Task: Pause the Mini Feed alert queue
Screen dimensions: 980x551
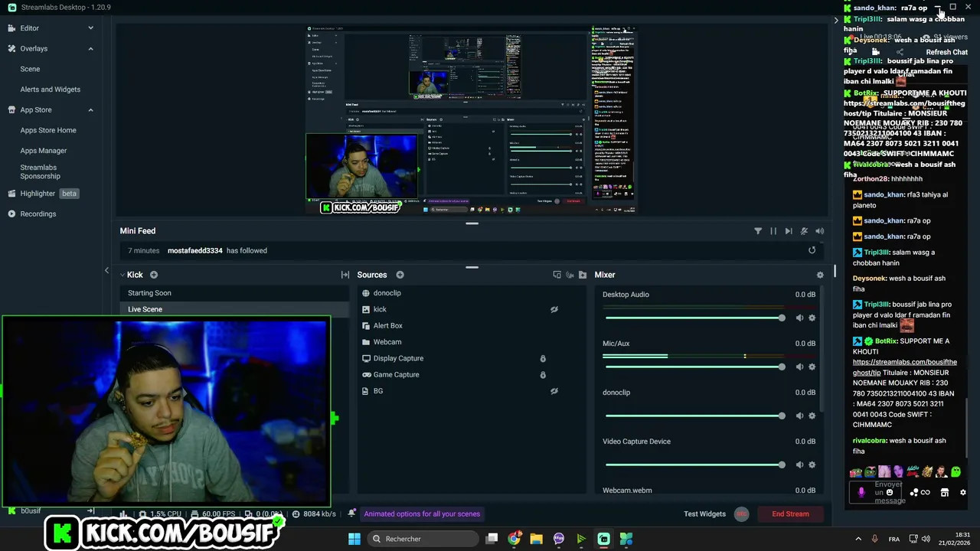Action: [x=773, y=231]
